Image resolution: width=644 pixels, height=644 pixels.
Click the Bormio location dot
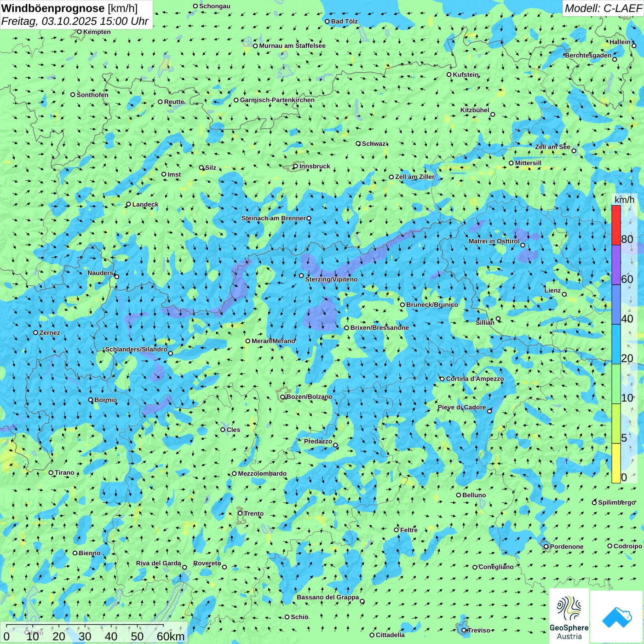point(91,400)
